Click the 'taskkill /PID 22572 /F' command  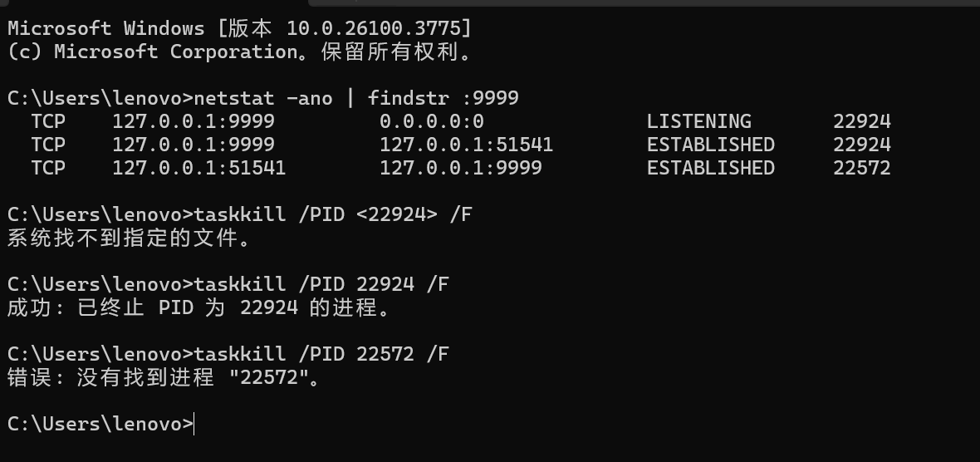click(x=321, y=354)
